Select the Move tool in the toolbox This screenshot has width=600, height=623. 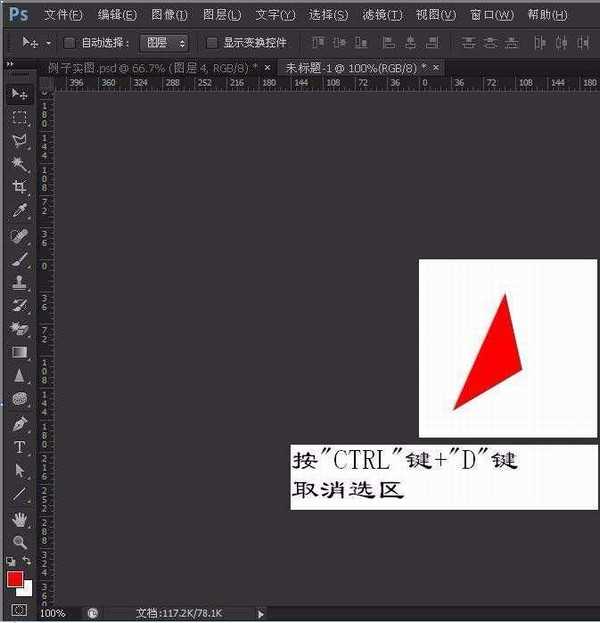pyautogui.click(x=19, y=94)
